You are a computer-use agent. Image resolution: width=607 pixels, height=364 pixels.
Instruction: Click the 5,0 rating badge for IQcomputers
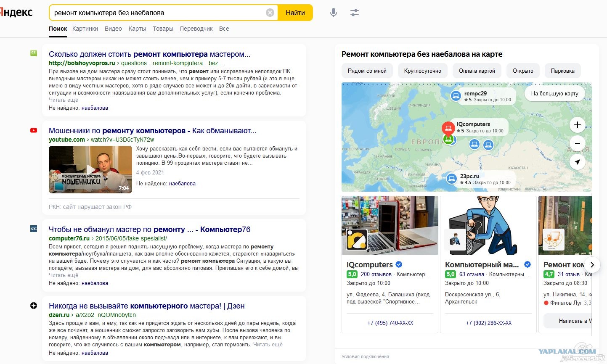[352, 274]
